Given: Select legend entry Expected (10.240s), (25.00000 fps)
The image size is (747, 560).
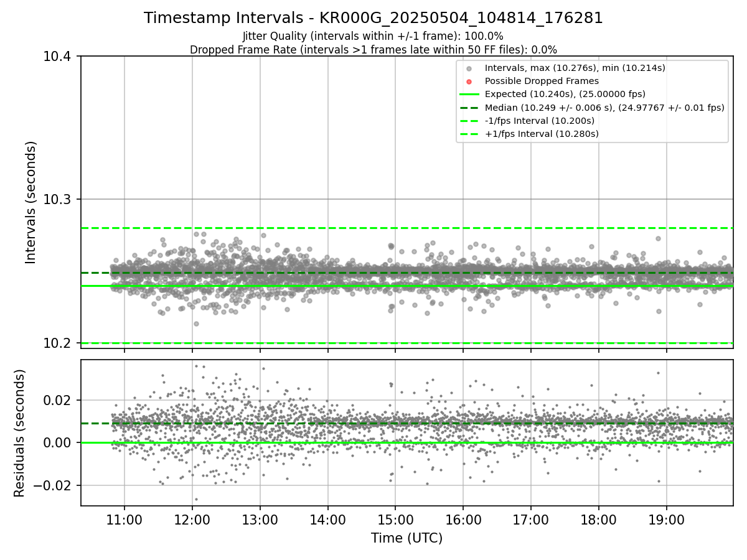Looking at the screenshot, I should coord(565,94).
